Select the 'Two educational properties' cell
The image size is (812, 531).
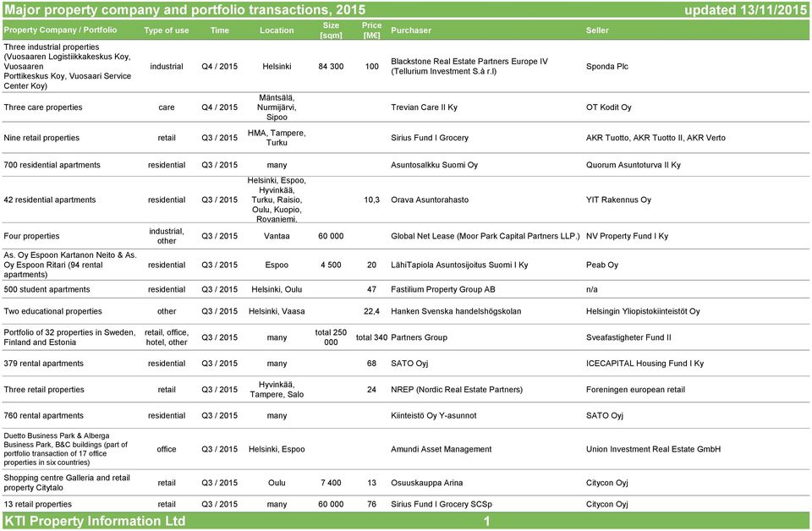tap(52, 311)
